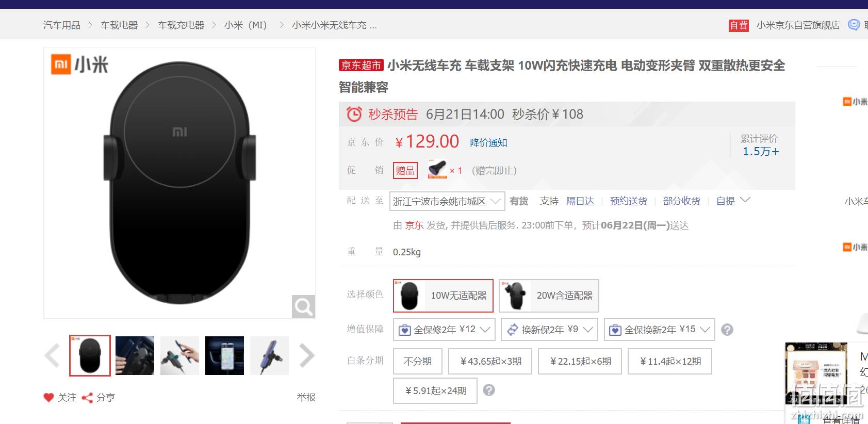Go to 车载充电器 breadcrumb category
This screenshot has width=868, height=424.
coord(181,25)
